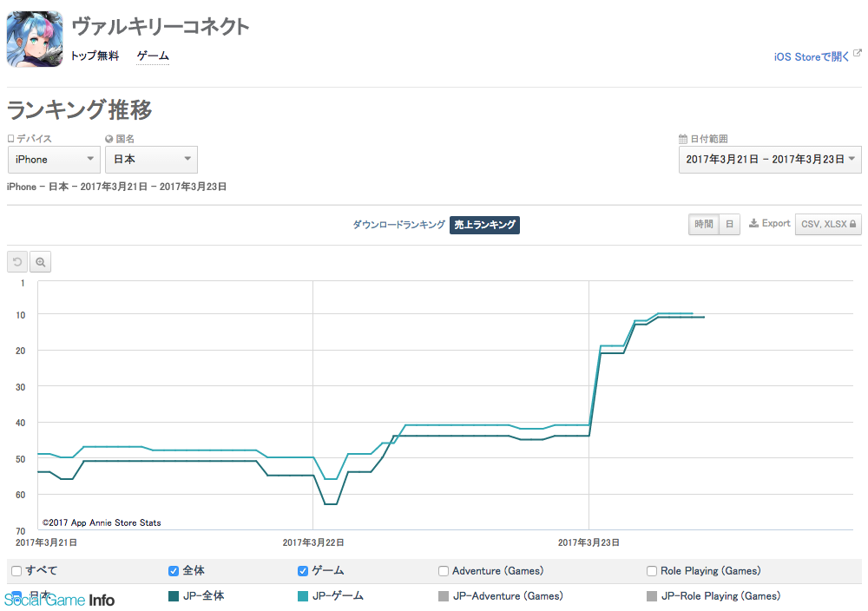868x611 pixels.
Task: Click the chart reset (undo) icon
Action: 17,262
